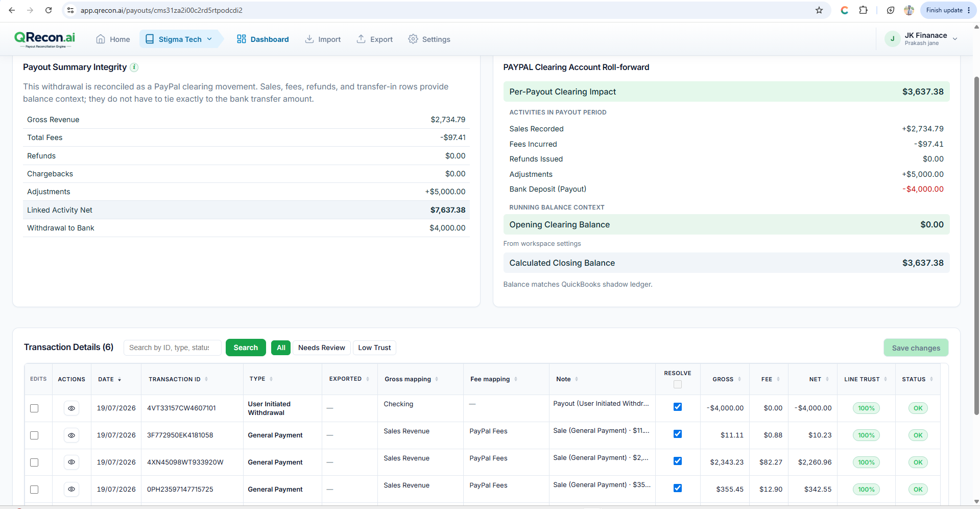
Task: Click the browser address bar URL
Action: pos(161,10)
